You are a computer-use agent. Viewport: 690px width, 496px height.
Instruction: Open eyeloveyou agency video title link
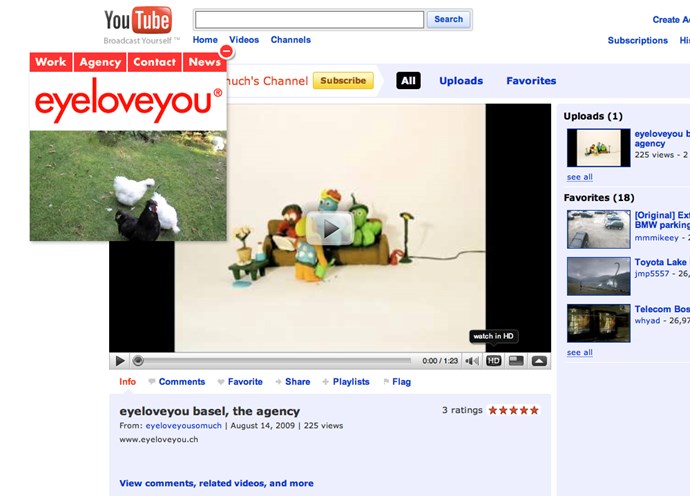coord(662,138)
